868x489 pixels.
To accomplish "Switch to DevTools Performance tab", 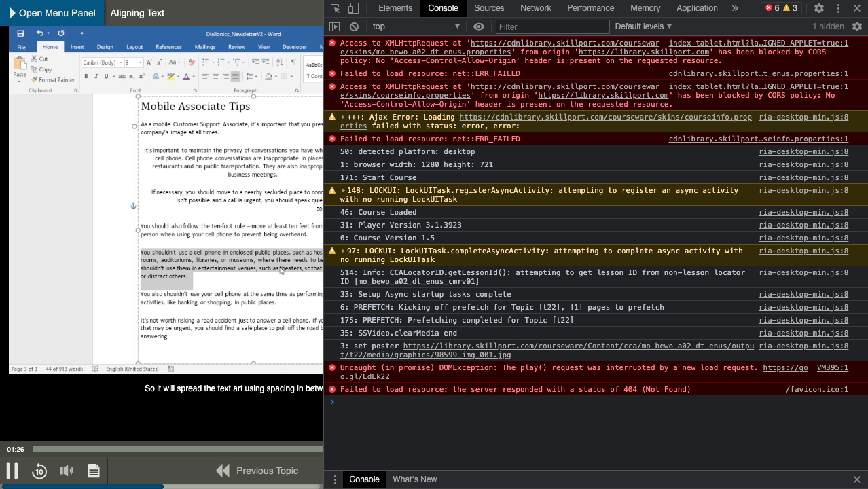I will pyautogui.click(x=591, y=8).
